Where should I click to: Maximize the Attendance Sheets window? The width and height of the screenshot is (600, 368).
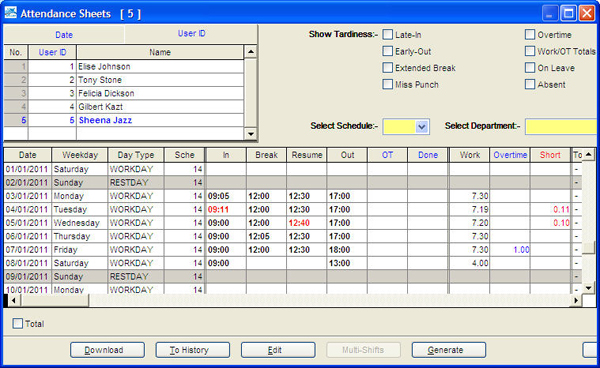tap(569, 14)
